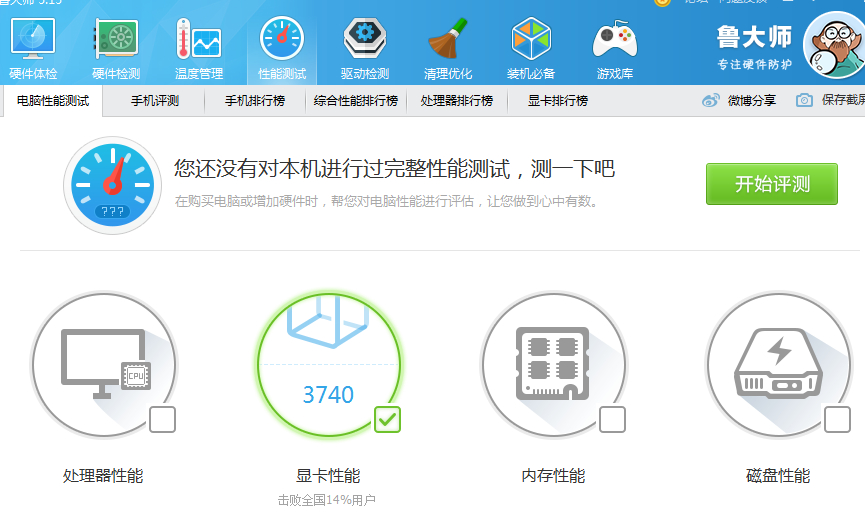
Task: Click the 保存截屏 camera icon
Action: point(804,100)
